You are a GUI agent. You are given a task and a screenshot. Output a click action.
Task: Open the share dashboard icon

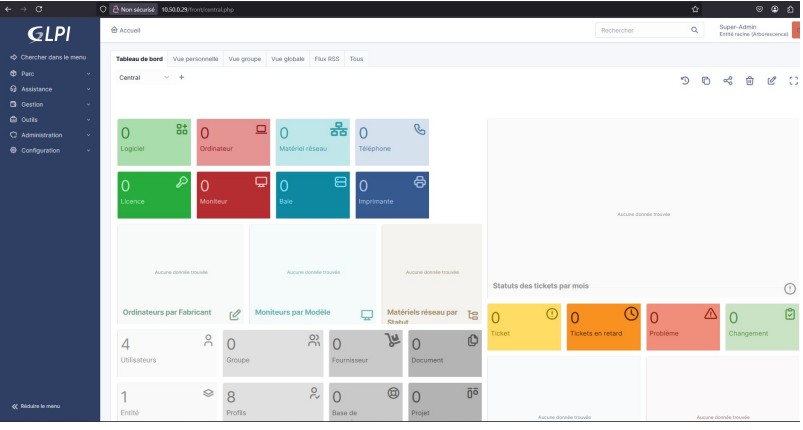pos(728,81)
